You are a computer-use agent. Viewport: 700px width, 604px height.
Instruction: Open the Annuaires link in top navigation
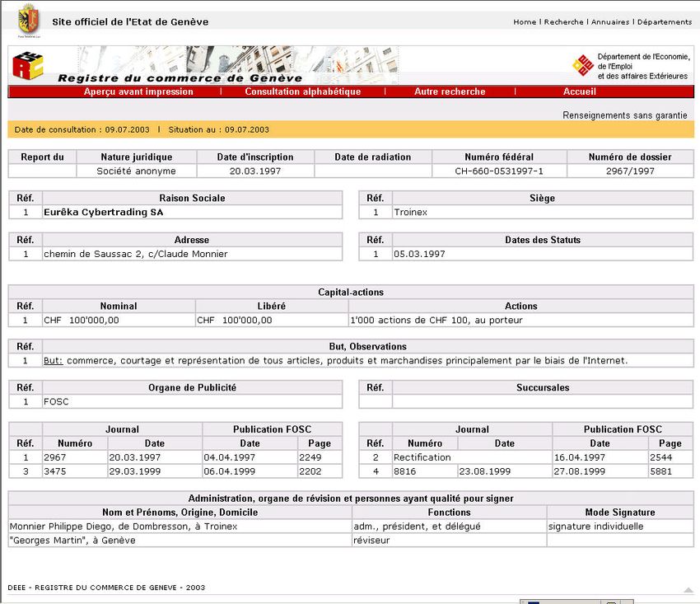609,22
